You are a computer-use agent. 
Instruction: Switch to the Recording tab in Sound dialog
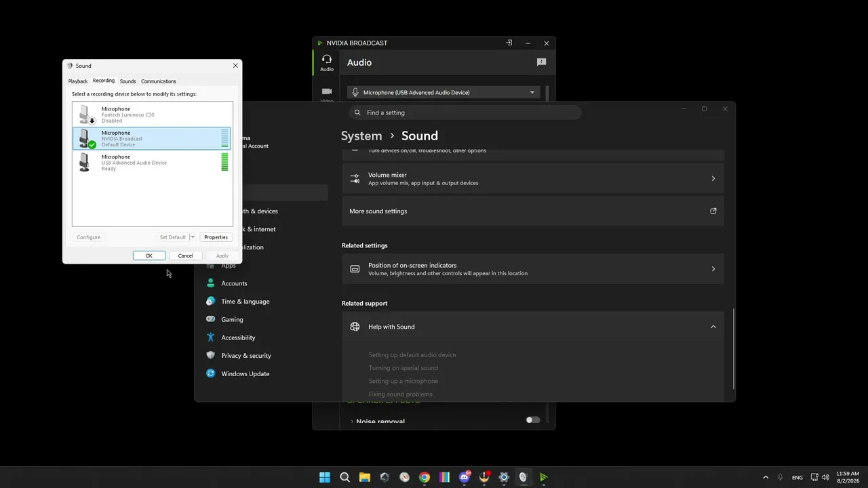pyautogui.click(x=104, y=81)
